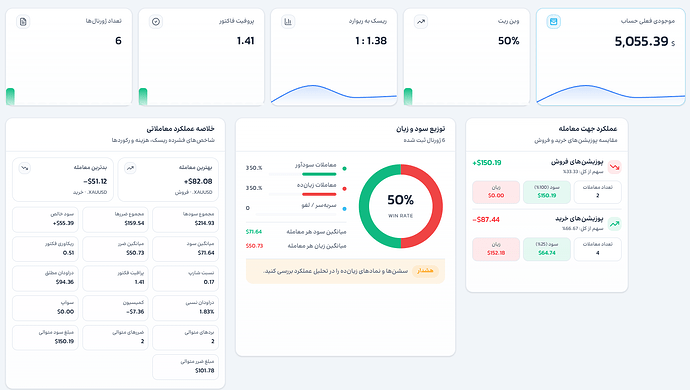Click the 1.41 value in the top Profit Factor card
This screenshot has width=690, height=390.
(246, 41)
